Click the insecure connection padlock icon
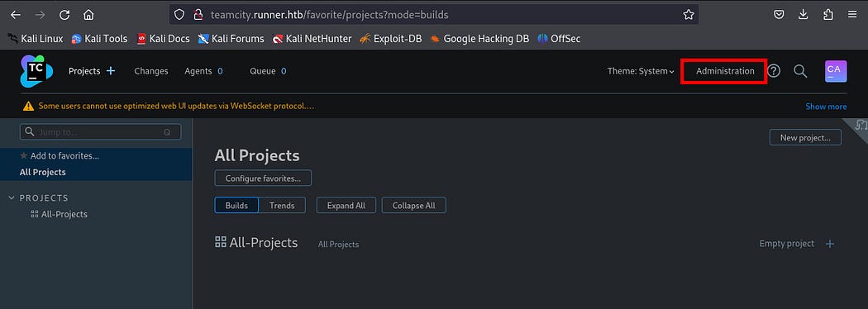This screenshot has height=309, width=868. coord(198,15)
